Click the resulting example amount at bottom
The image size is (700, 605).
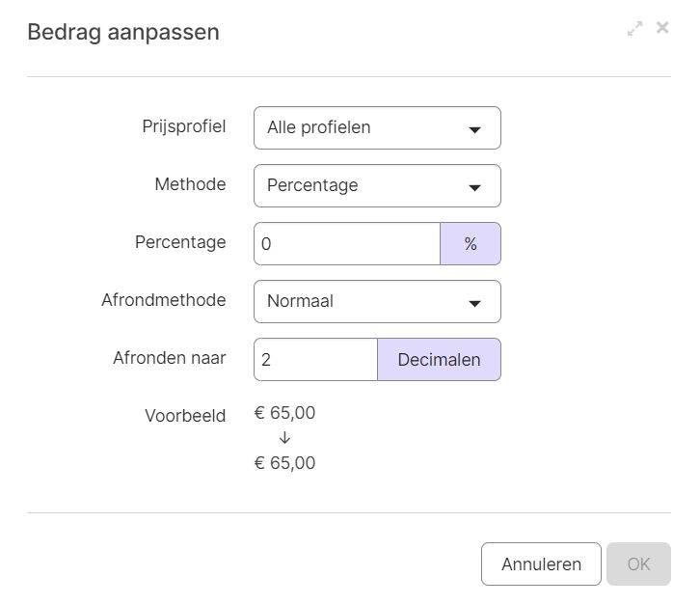pos(284,463)
